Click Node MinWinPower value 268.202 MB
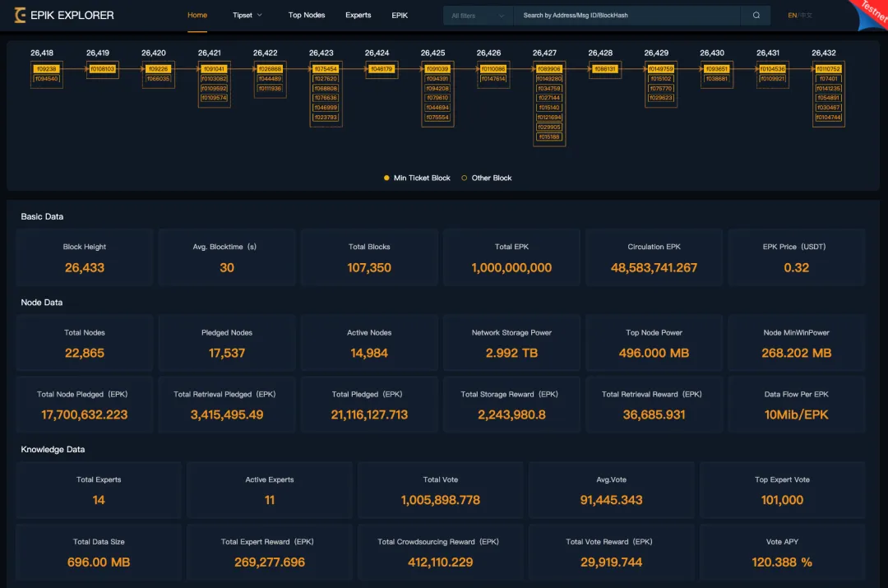The image size is (888, 588). tap(796, 353)
